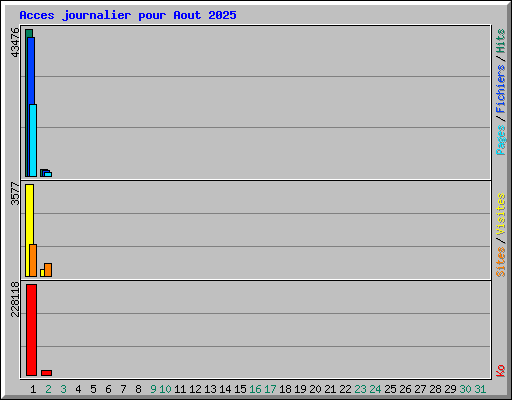This screenshot has height=400, width=512.
Task: Click day label 4 on the x-axis
Action: coord(78,389)
